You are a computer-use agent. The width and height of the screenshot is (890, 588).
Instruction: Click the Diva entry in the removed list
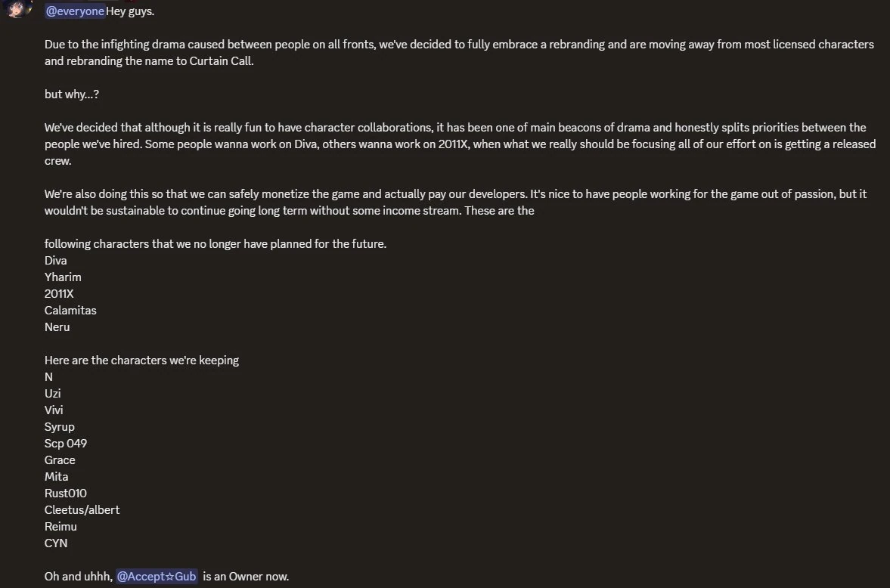(x=56, y=261)
